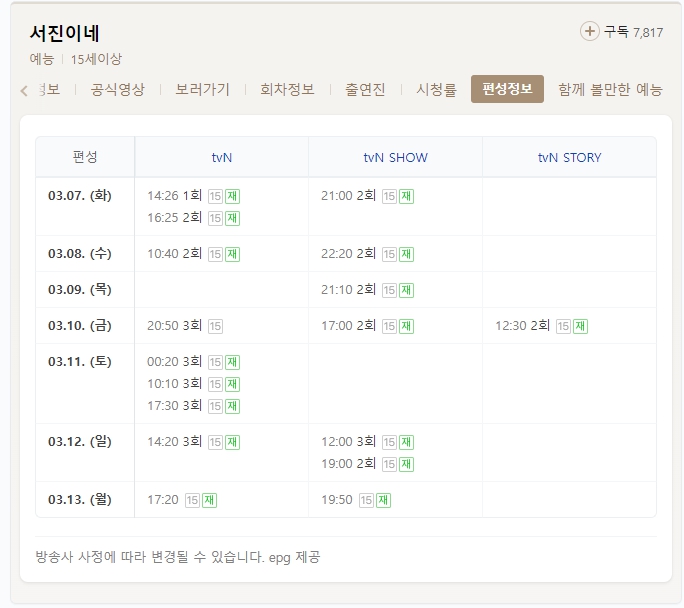The width and height of the screenshot is (684, 608).
Task: Click the epg 제공 schedule disclaimer
Action: 178,557
